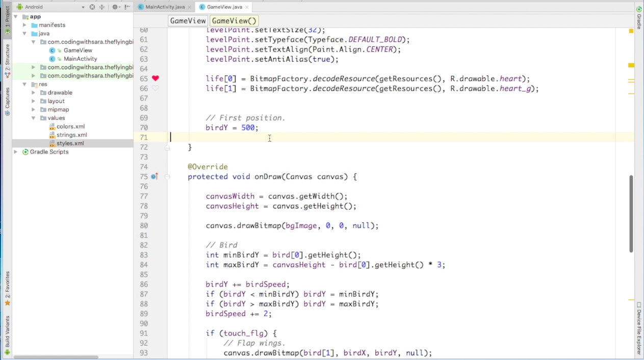The image size is (644, 360).
Task: Expand the layout folder
Action: [33, 101]
